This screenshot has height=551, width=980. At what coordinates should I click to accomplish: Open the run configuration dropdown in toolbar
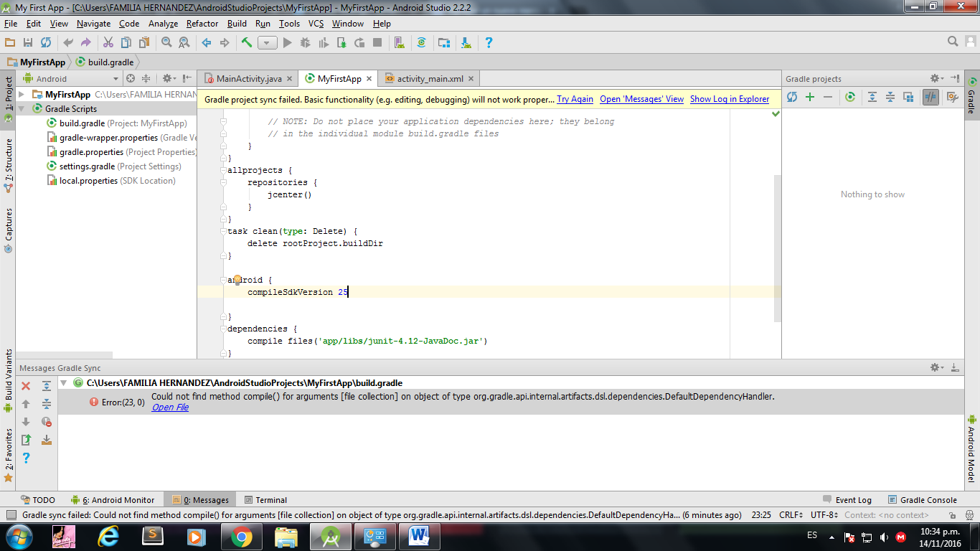click(268, 43)
